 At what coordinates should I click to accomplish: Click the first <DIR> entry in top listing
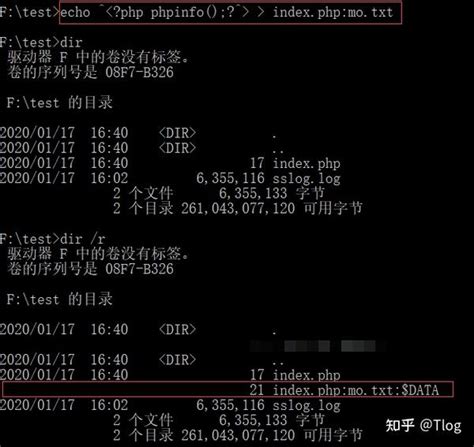pos(177,133)
